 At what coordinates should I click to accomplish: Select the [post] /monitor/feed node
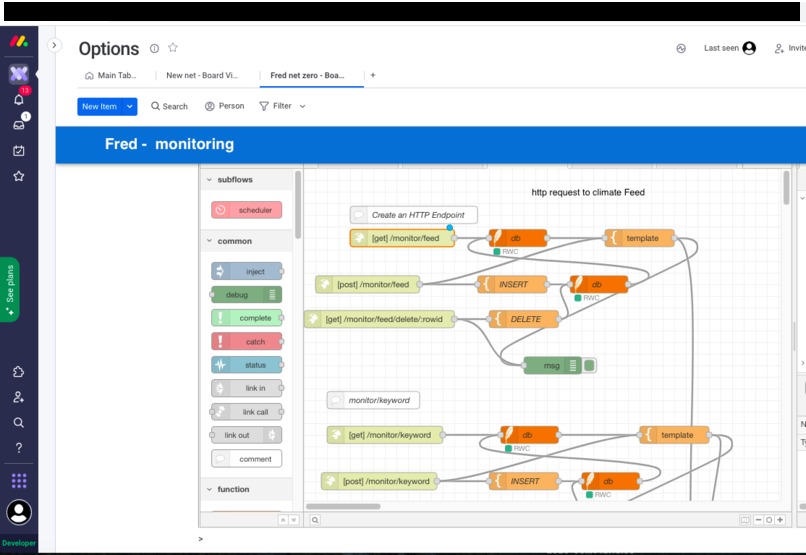coord(368,284)
